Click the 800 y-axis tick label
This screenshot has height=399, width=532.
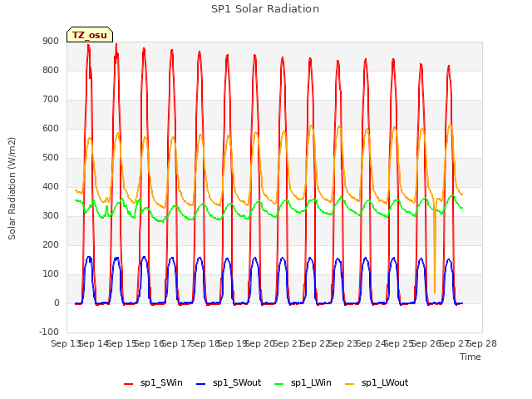51,70
